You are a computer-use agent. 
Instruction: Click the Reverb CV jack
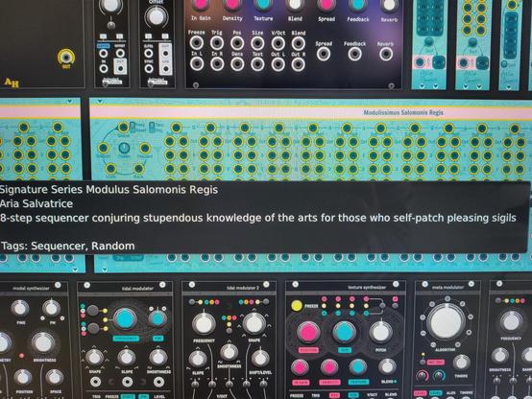click(386, 54)
